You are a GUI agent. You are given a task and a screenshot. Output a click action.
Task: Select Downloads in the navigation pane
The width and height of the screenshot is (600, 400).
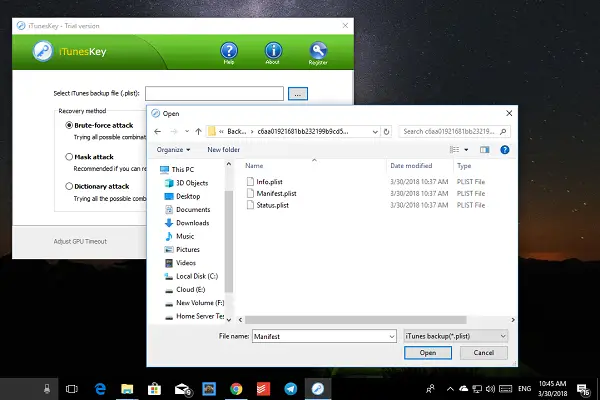[192, 223]
